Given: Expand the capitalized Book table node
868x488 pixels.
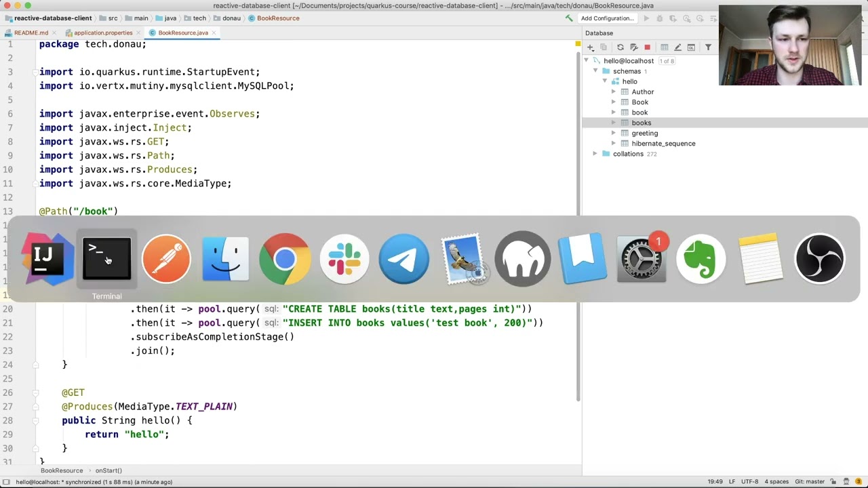Looking at the screenshot, I should 614,102.
